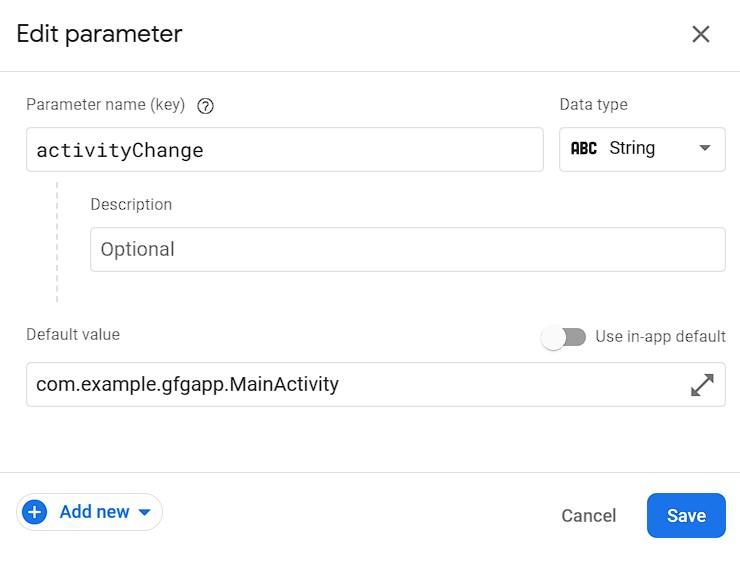
Task: Expand the default value editor
Action: point(702,385)
